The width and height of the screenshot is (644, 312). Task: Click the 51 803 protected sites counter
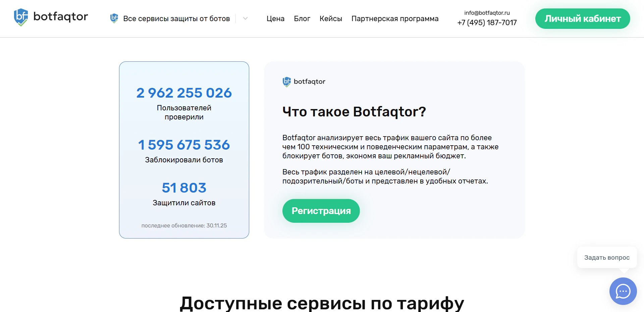click(184, 188)
